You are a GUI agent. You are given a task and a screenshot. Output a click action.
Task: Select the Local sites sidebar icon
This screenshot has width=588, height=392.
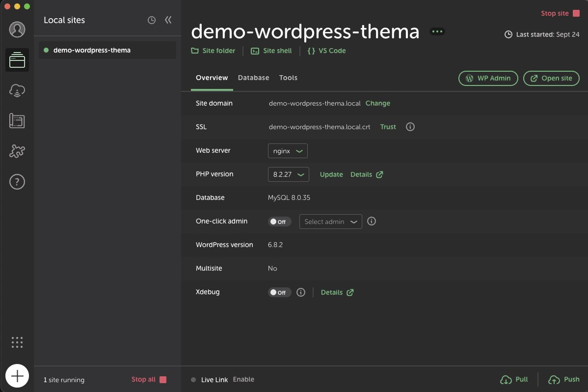click(17, 60)
